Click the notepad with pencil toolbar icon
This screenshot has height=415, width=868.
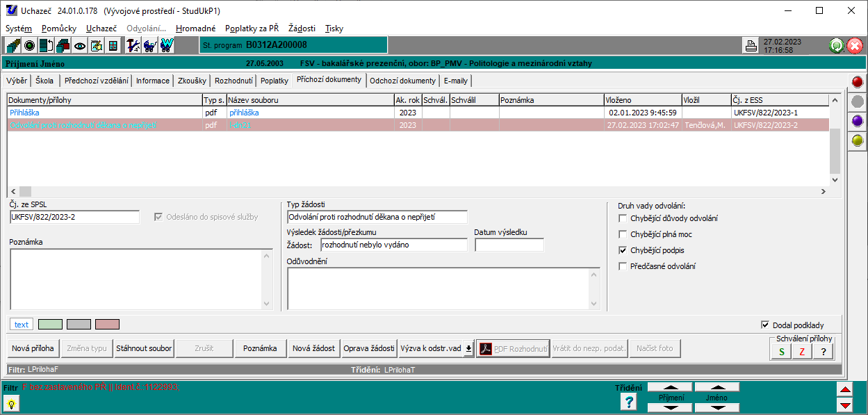97,46
